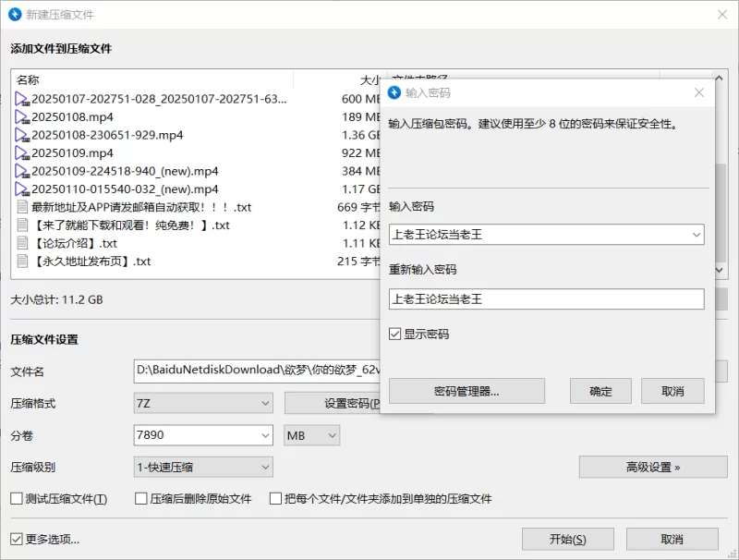The image size is (739, 560).
Task: Click the file list scroll-down arrow
Action: tap(719, 270)
